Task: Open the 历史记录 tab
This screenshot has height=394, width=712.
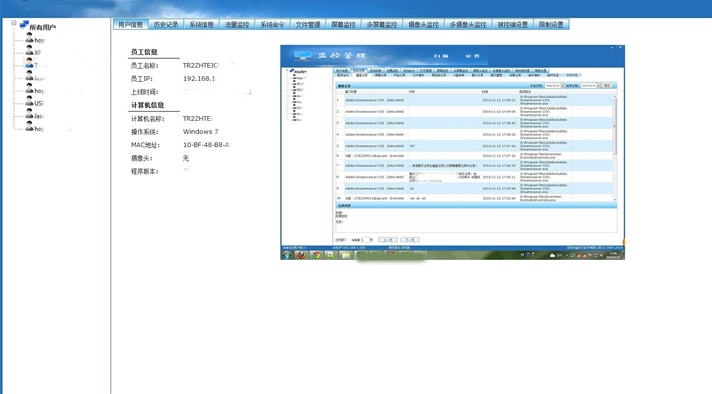Action: 166,25
